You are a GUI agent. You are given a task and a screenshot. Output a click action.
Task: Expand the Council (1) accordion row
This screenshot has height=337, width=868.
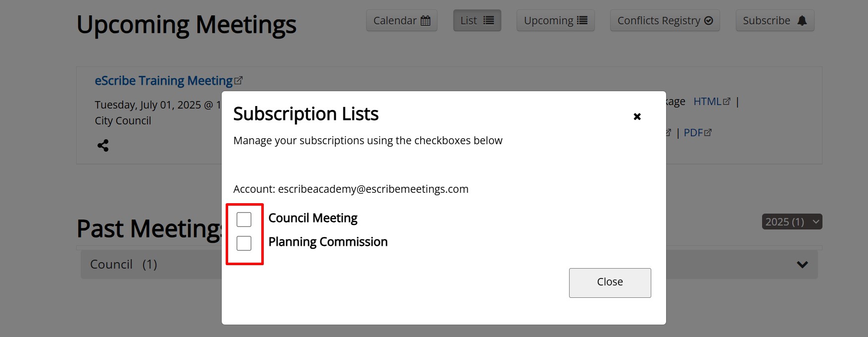[124, 265]
